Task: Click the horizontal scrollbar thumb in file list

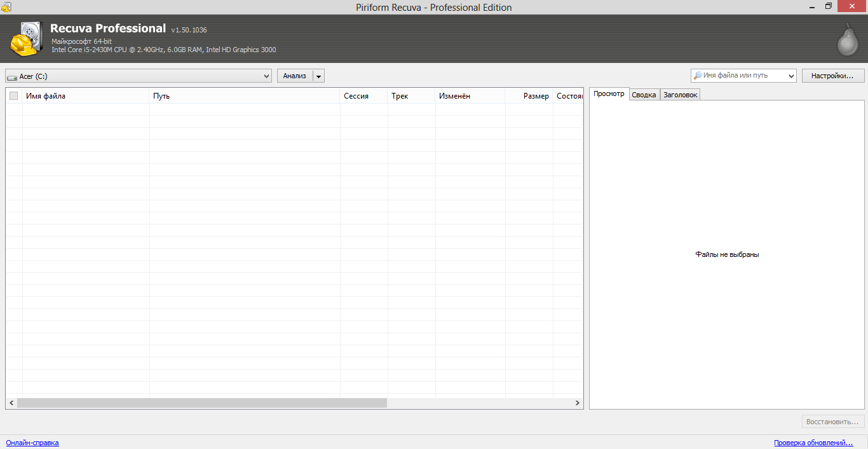Action: (x=201, y=403)
